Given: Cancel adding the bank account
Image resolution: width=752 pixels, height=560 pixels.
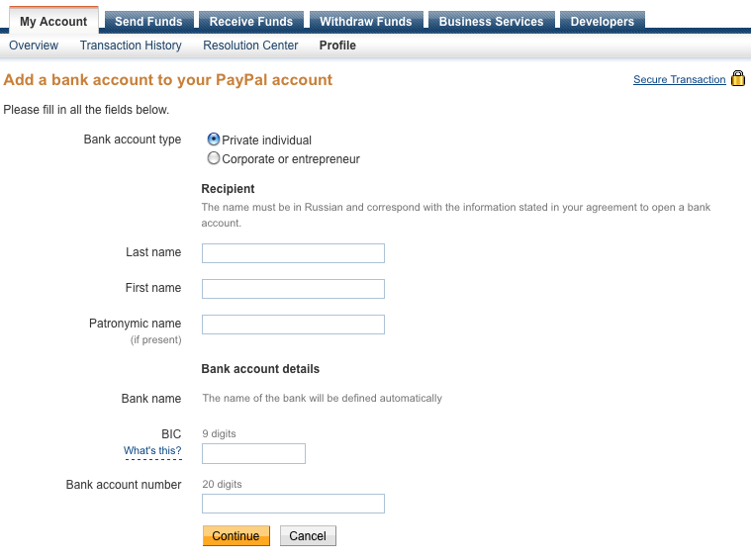Looking at the screenshot, I should 308,536.
